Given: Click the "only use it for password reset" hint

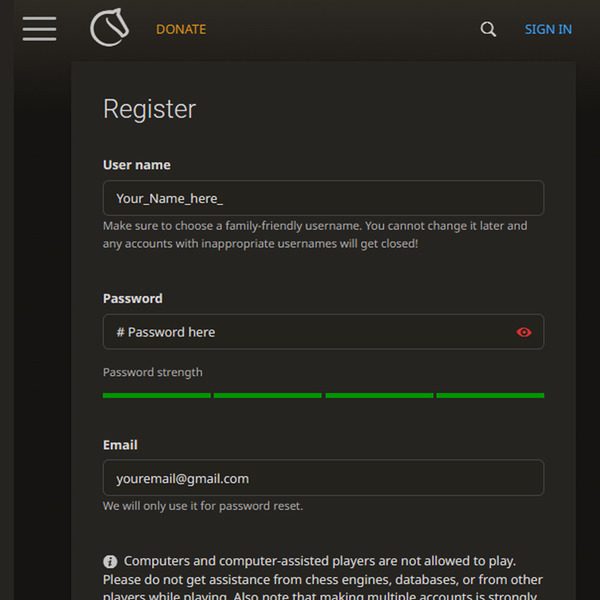Looking at the screenshot, I should pos(203,506).
